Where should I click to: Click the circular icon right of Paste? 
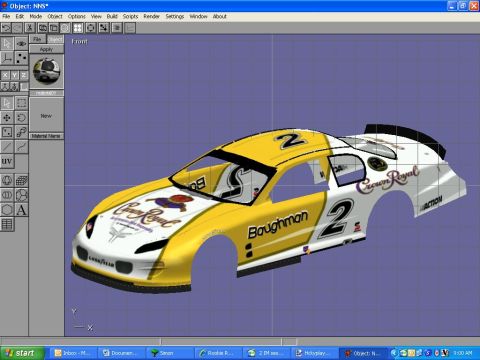[x=65, y=28]
